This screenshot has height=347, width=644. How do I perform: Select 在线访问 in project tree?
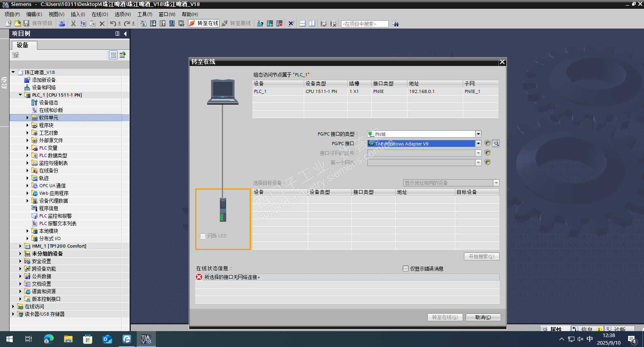coord(35,306)
